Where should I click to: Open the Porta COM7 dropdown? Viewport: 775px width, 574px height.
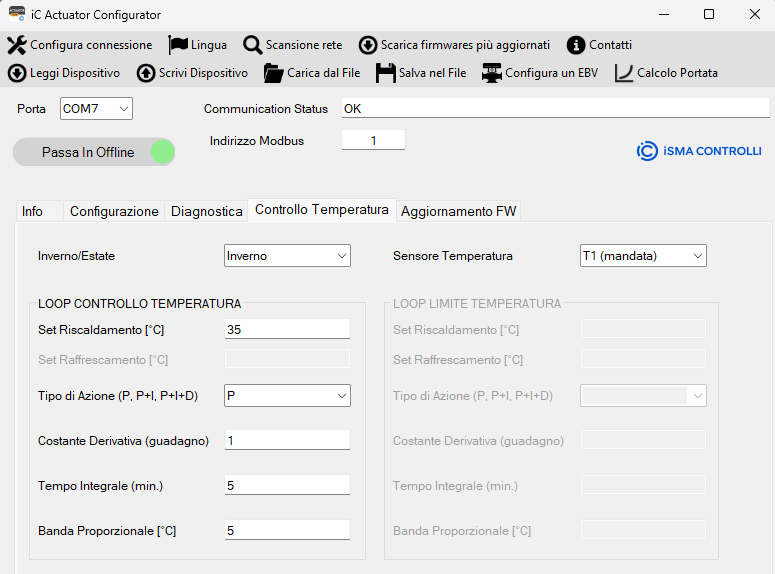point(96,108)
